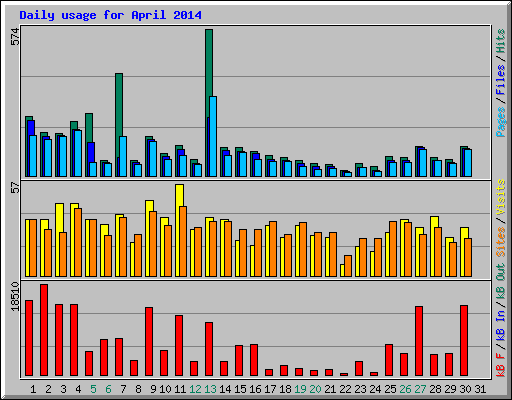Click the orange sites bar for day 22
This screenshot has width=512, height=400.
point(348,266)
